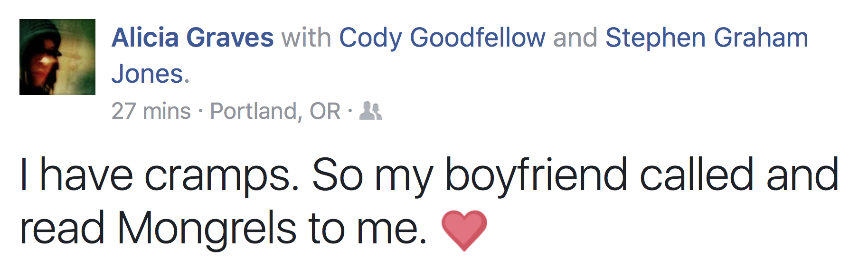The width and height of the screenshot is (868, 270).
Task: Click the word "So" in the post
Action: (337, 175)
